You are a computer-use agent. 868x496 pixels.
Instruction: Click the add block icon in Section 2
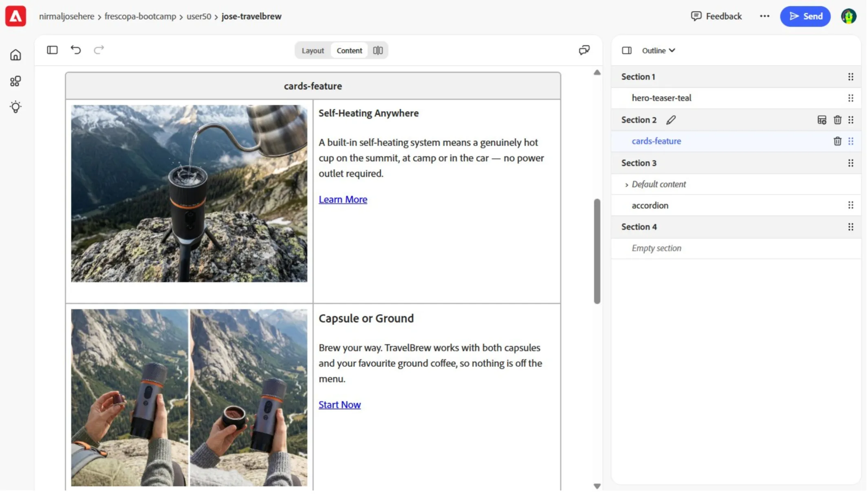click(822, 120)
